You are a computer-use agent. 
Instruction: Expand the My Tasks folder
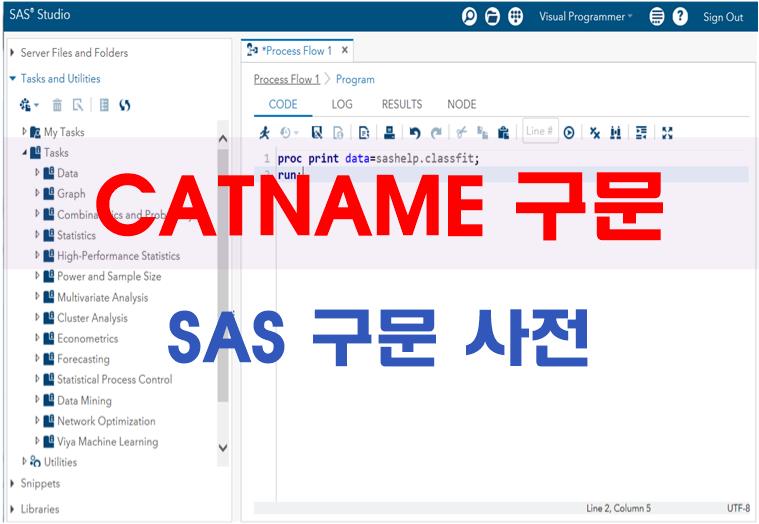click(25, 131)
